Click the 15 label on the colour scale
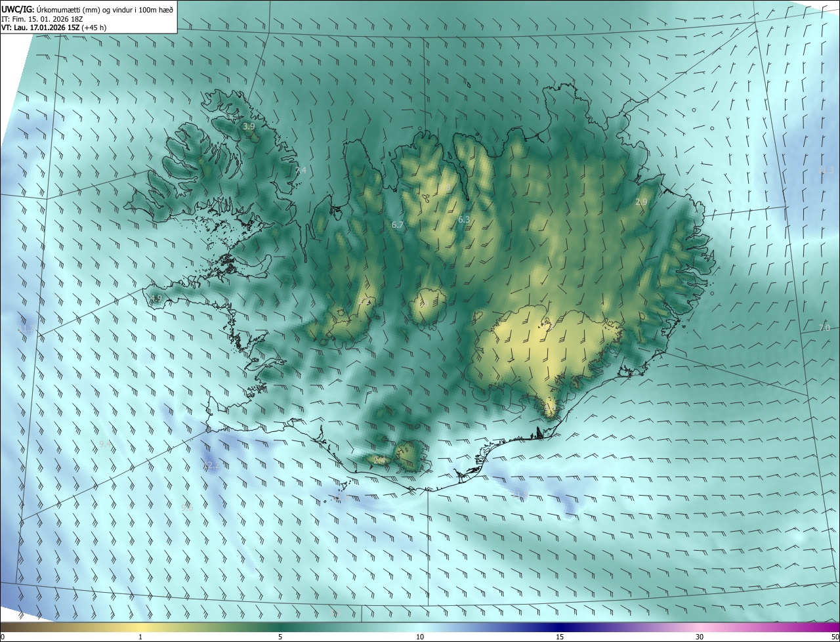The width and height of the screenshot is (840, 642). [560, 637]
